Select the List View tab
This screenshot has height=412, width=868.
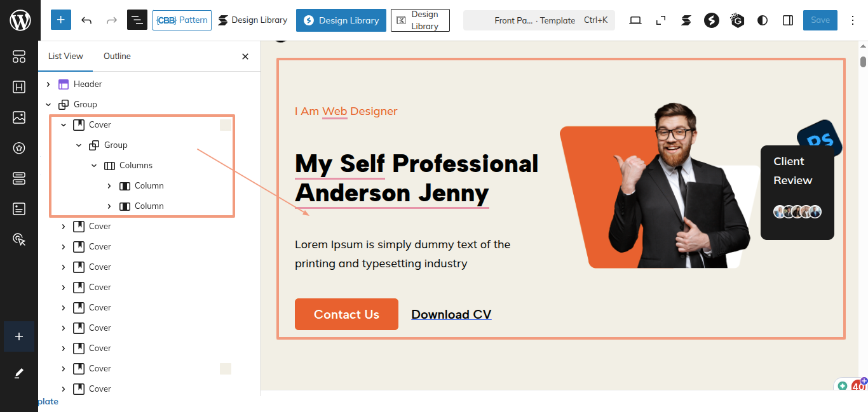pos(65,56)
